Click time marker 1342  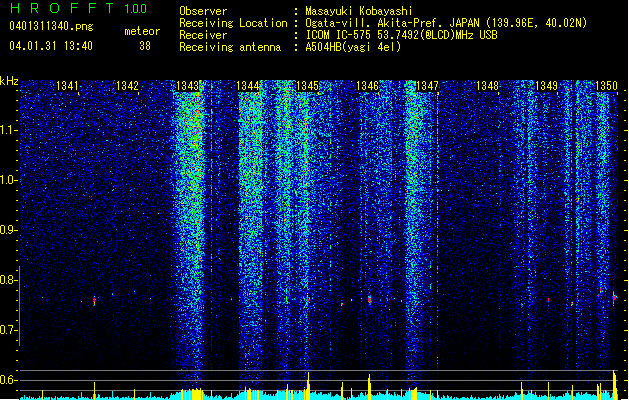pyautogui.click(x=127, y=86)
